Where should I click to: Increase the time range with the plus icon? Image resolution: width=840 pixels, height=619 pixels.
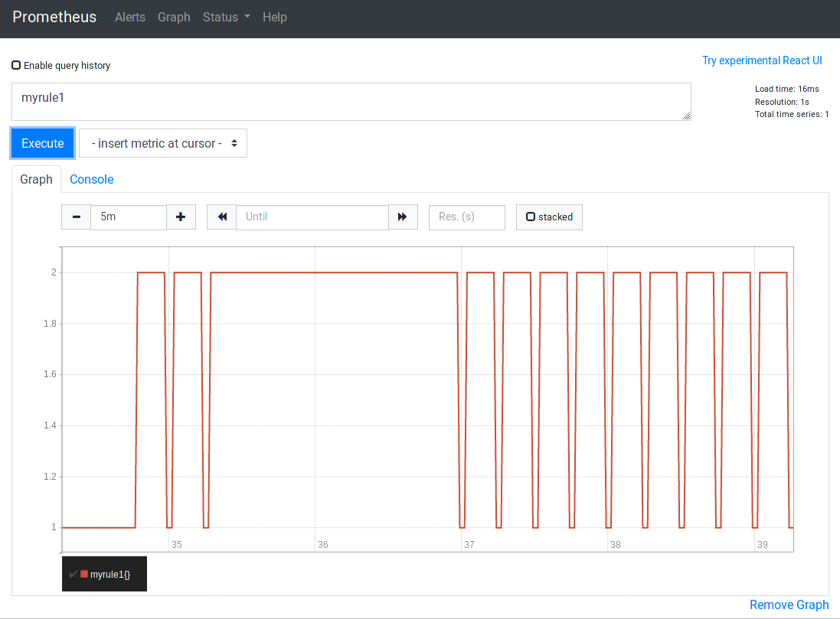(x=181, y=217)
